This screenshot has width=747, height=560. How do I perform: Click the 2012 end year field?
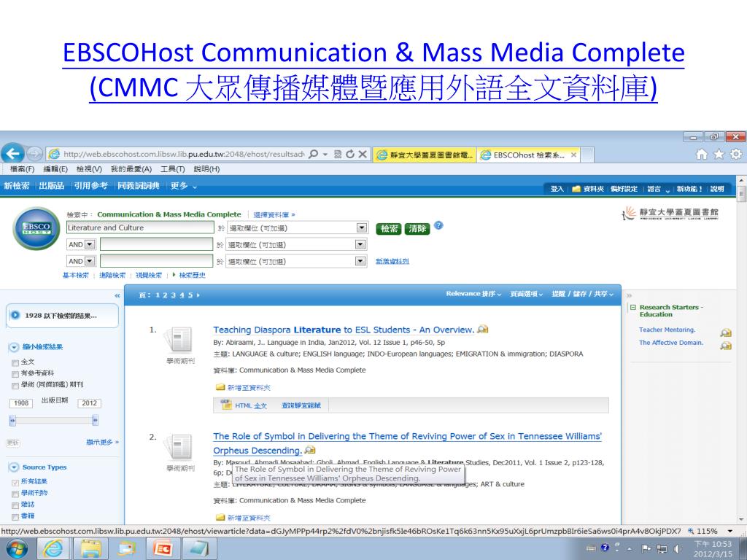point(89,402)
